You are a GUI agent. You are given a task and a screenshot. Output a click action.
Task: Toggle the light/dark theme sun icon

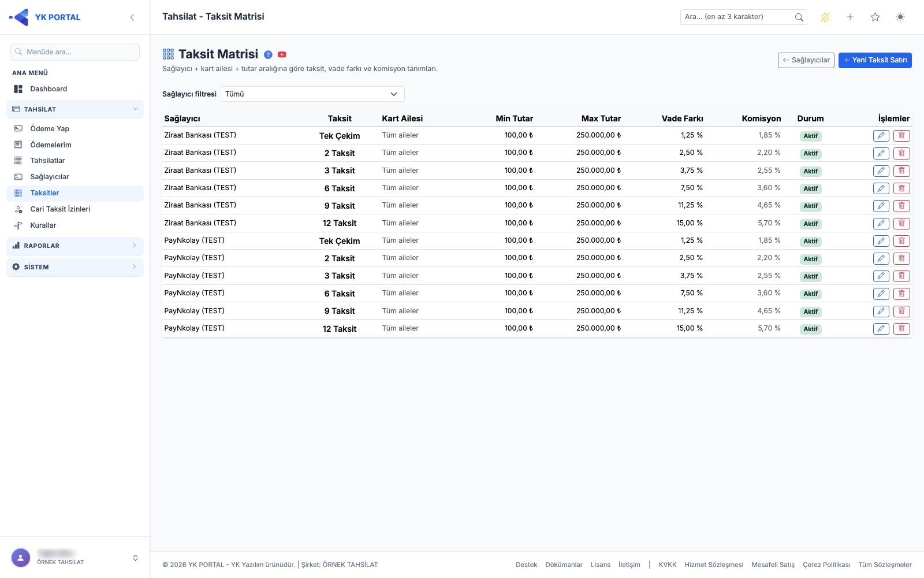pyautogui.click(x=900, y=17)
